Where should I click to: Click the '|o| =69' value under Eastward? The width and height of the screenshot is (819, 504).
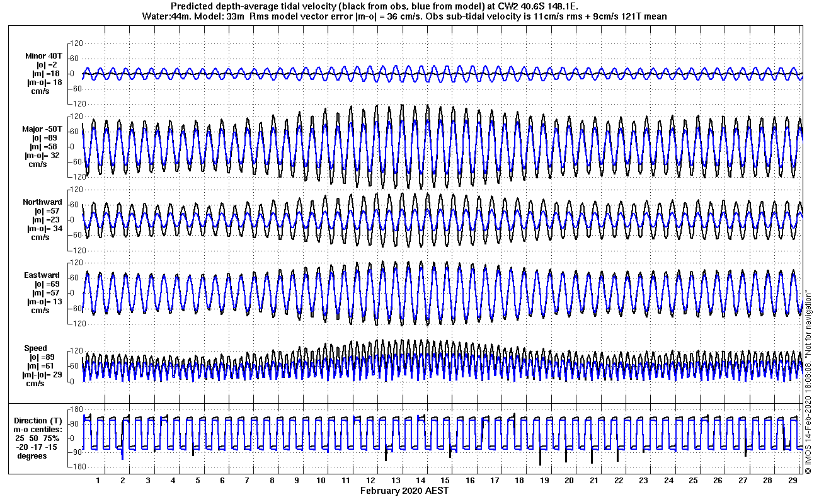[x=47, y=284]
